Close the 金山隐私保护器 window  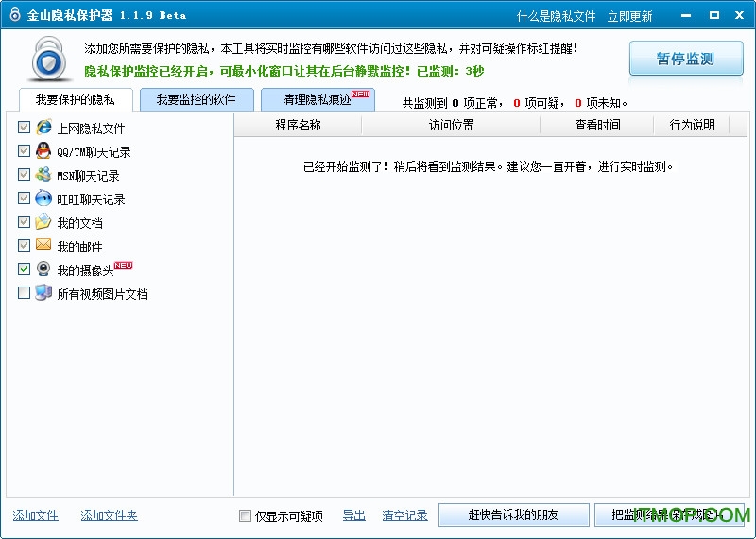click(740, 15)
